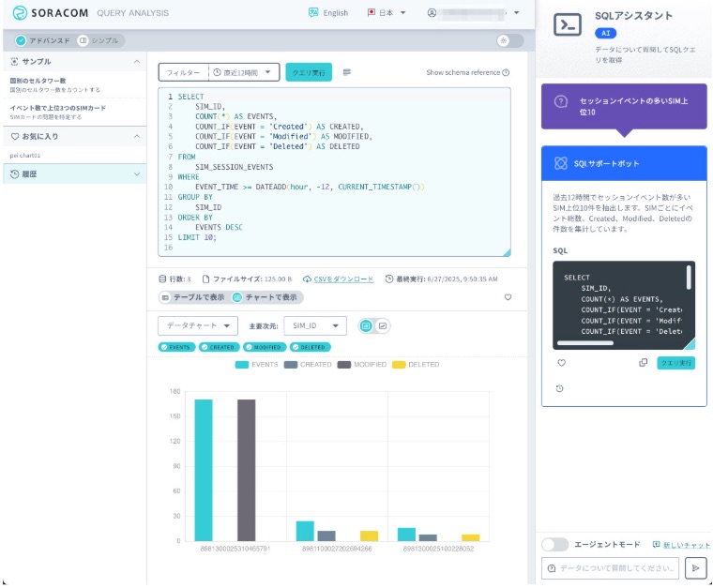Click the サンプル section icon
The image size is (713, 588).
pyautogui.click(x=15, y=61)
